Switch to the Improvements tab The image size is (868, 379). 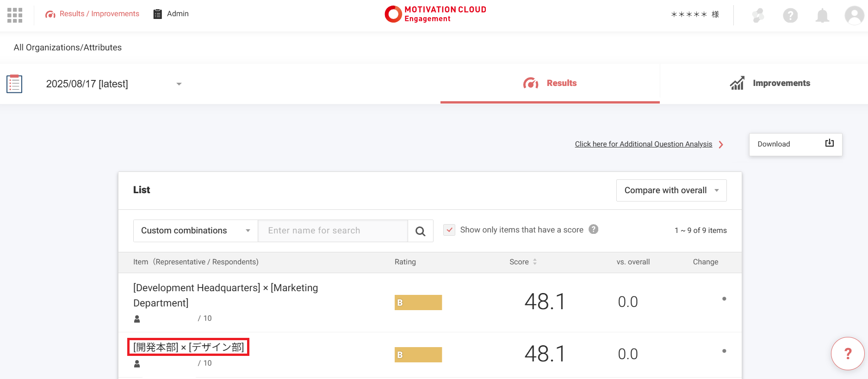coord(769,83)
